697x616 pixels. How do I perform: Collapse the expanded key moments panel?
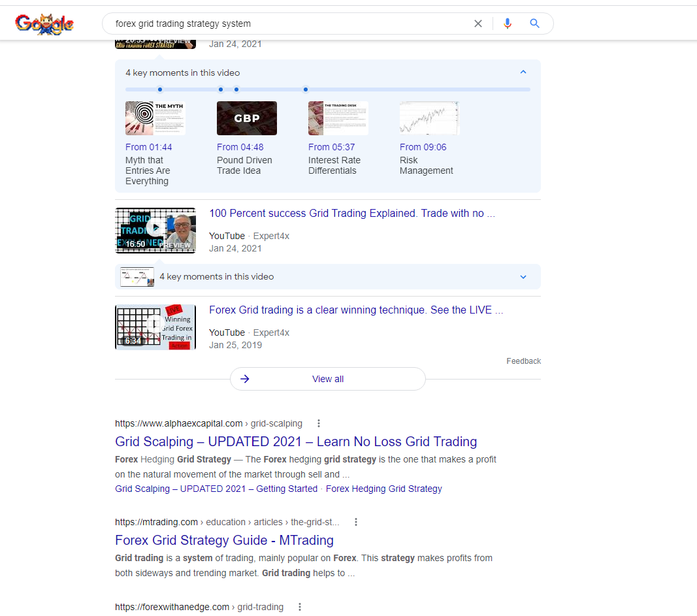click(523, 72)
